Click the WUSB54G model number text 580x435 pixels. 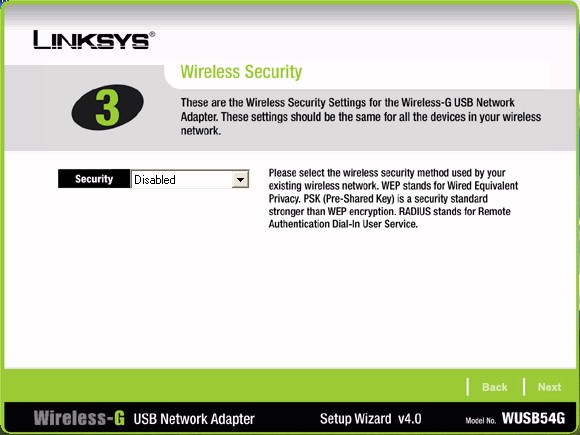(533, 418)
